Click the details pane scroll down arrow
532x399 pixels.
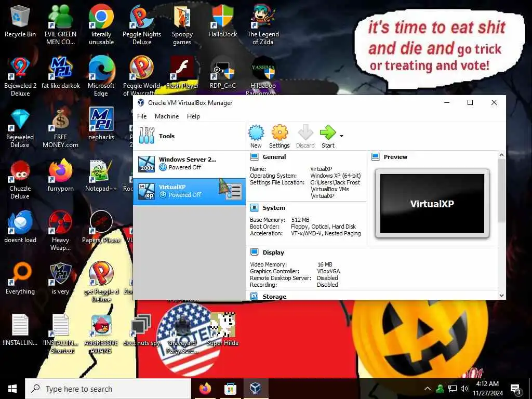click(x=501, y=296)
